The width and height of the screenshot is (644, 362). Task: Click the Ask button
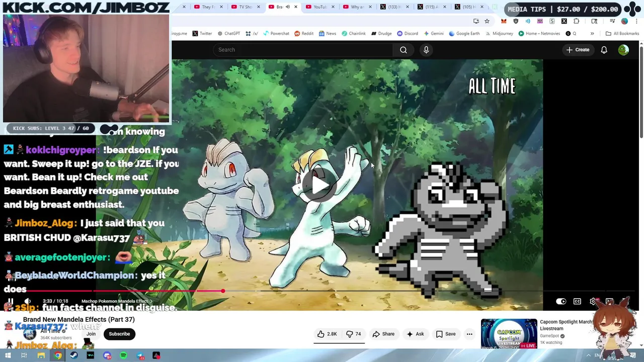(x=415, y=334)
